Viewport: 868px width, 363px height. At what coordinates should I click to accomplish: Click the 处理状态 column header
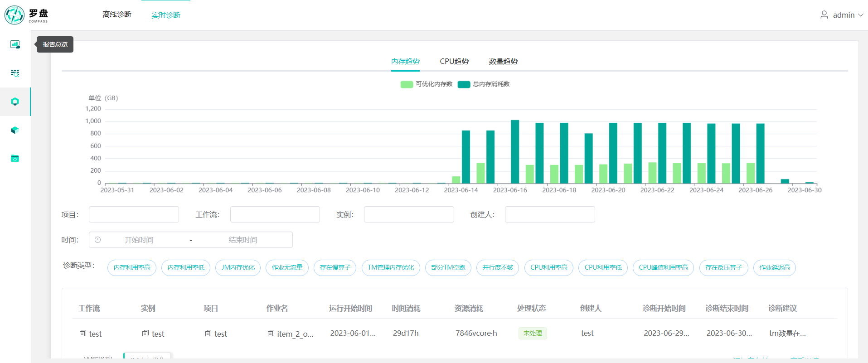pos(531,308)
